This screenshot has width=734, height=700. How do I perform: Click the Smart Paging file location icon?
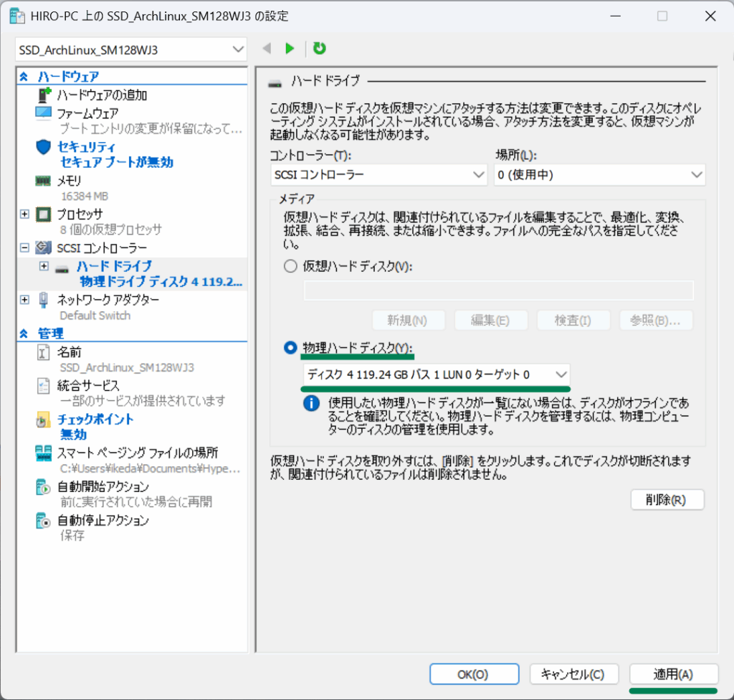click(43, 453)
